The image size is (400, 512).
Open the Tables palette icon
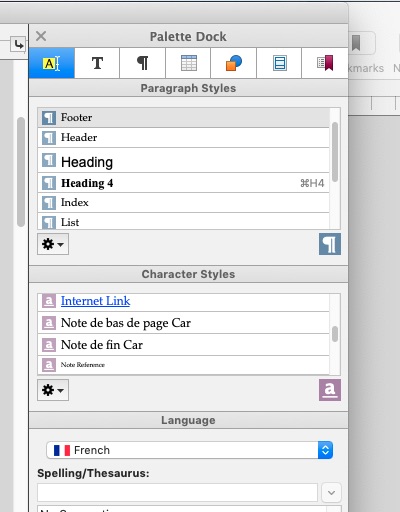pyautogui.click(x=188, y=63)
